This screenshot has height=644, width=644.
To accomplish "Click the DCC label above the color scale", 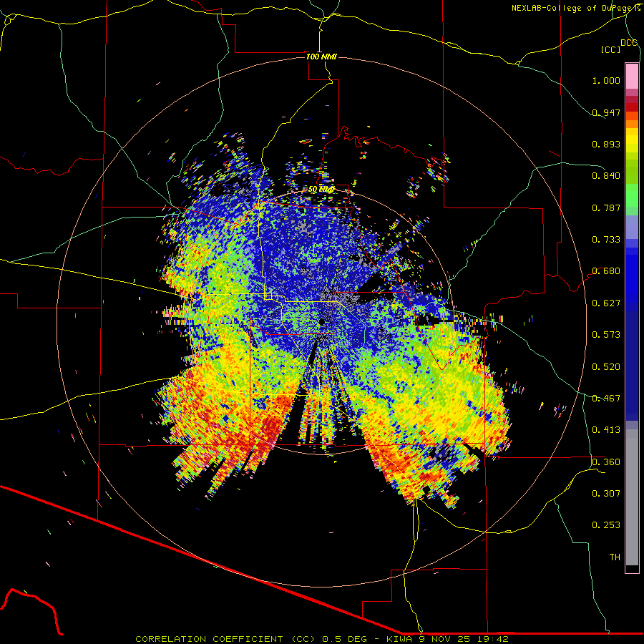I will [x=629, y=43].
